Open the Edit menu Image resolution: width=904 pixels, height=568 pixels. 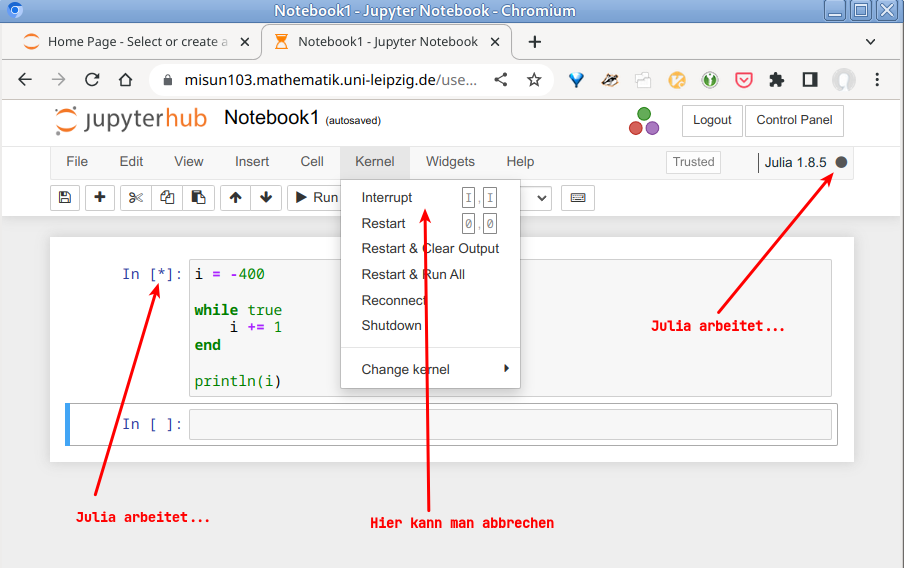click(131, 161)
